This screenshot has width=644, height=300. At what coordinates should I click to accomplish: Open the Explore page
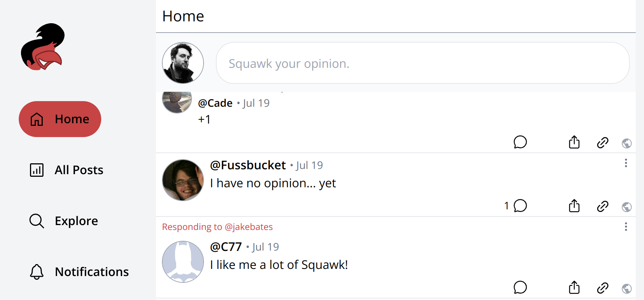(x=64, y=221)
